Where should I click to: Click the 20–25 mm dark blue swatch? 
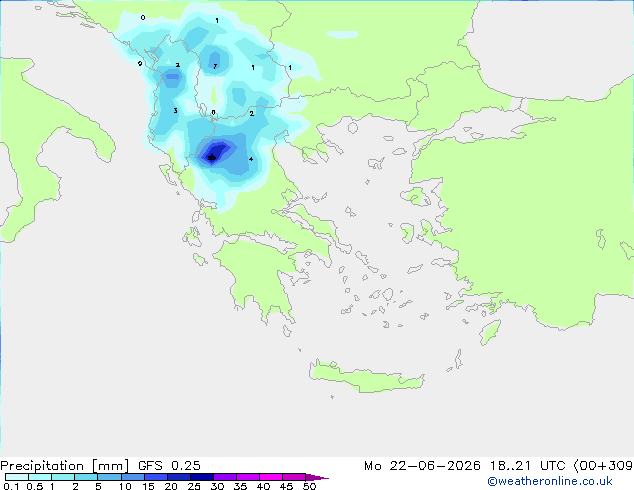pyautogui.click(x=179, y=477)
